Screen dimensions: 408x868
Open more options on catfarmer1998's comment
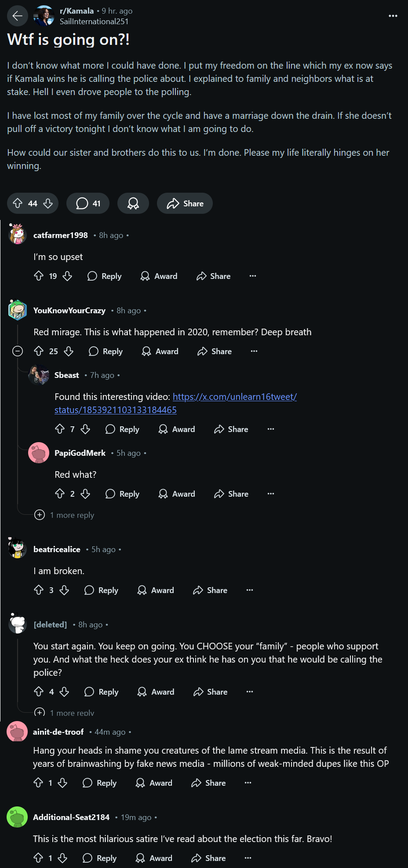252,276
